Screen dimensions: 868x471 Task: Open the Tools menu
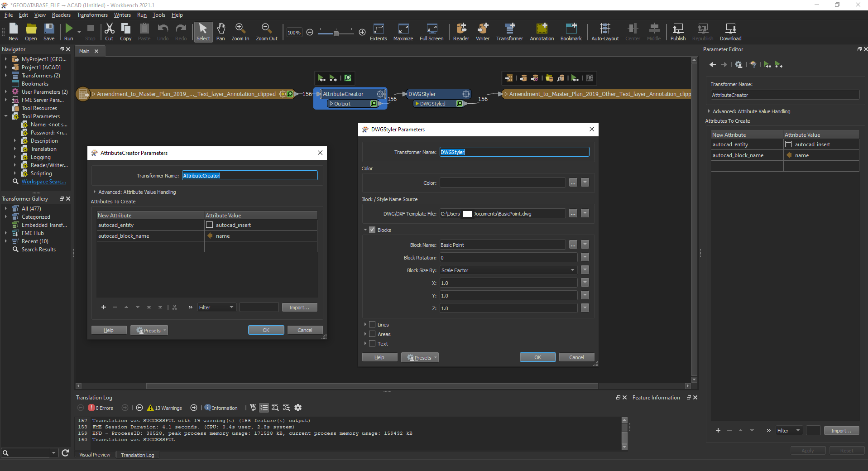158,15
